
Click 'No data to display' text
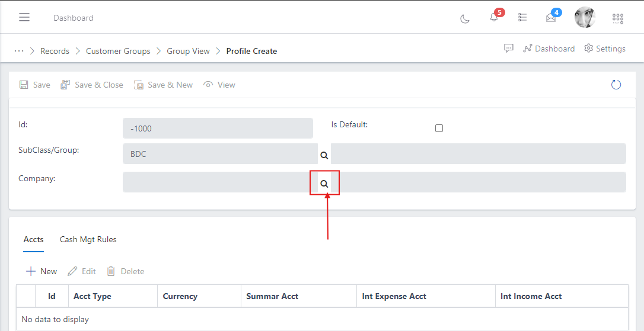pyautogui.click(x=55, y=319)
